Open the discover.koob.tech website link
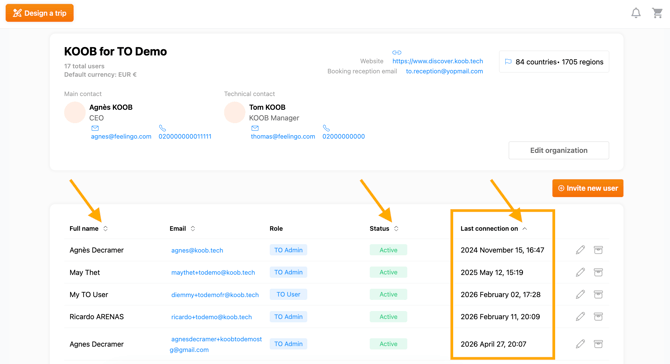This screenshot has height=364, width=670. [438, 61]
